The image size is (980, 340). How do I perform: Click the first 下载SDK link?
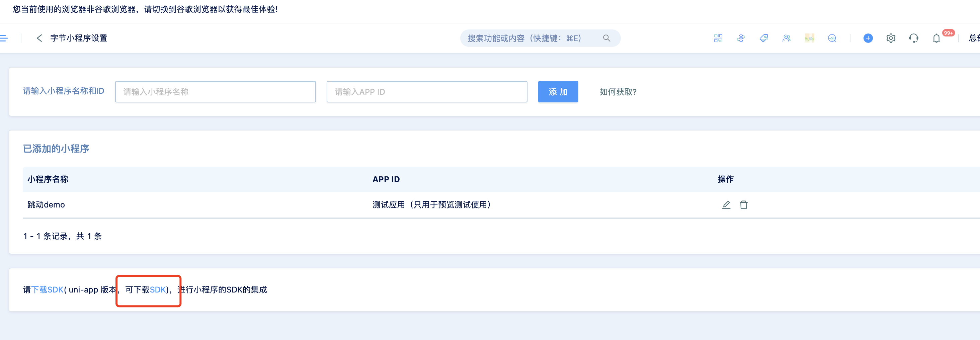click(x=47, y=290)
